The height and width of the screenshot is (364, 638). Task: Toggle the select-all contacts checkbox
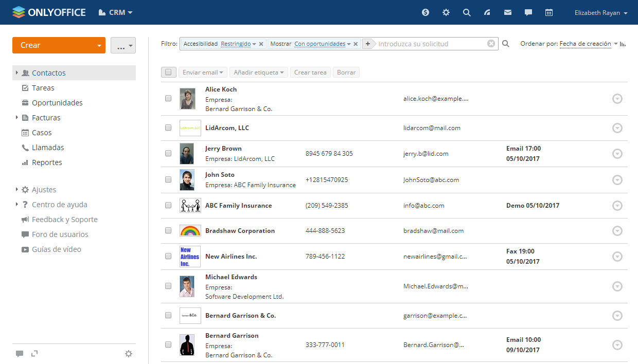tap(168, 72)
